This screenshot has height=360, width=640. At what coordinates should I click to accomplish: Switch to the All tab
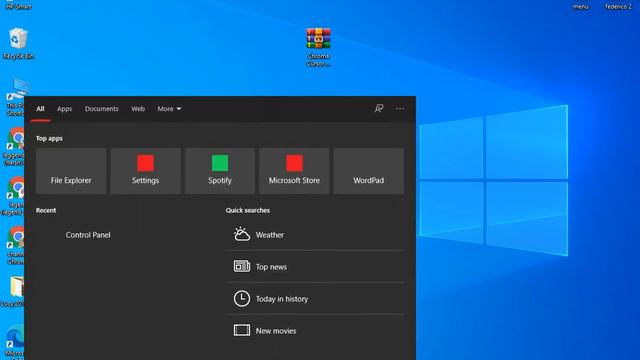pyautogui.click(x=40, y=109)
